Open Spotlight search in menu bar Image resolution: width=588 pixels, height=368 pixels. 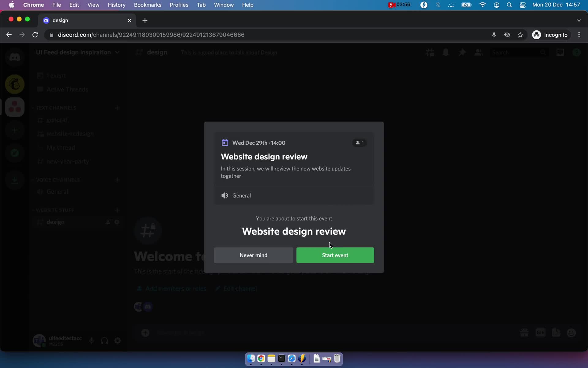509,5
